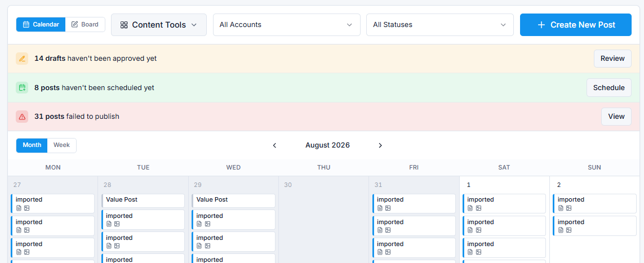Click document icon on second Saturday 1 post
The width and height of the screenshot is (644, 263).
[x=470, y=230]
